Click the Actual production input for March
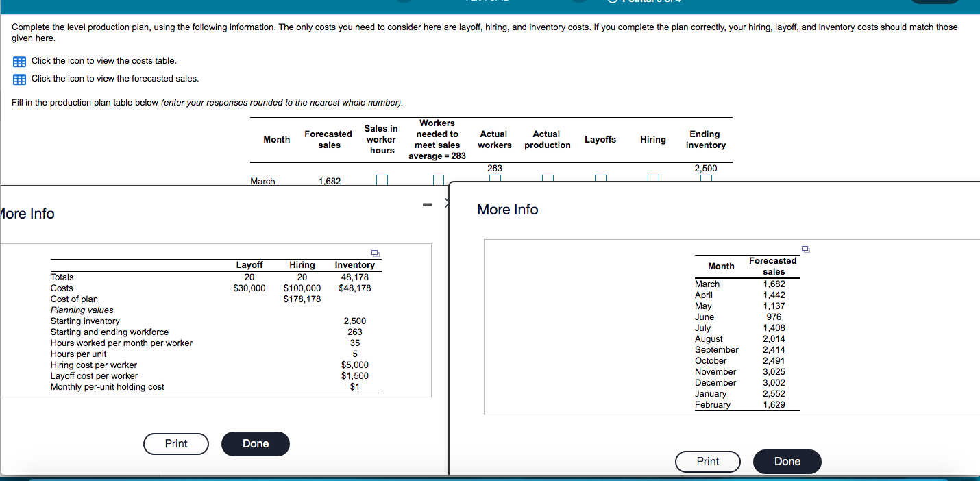Screen dimensions: 980x481 pyautogui.click(x=547, y=177)
